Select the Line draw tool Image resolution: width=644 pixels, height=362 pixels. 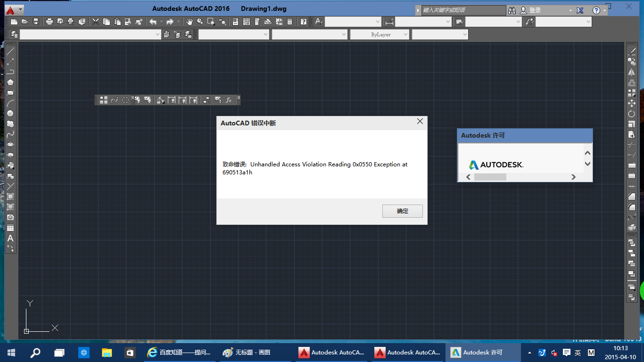(x=10, y=51)
